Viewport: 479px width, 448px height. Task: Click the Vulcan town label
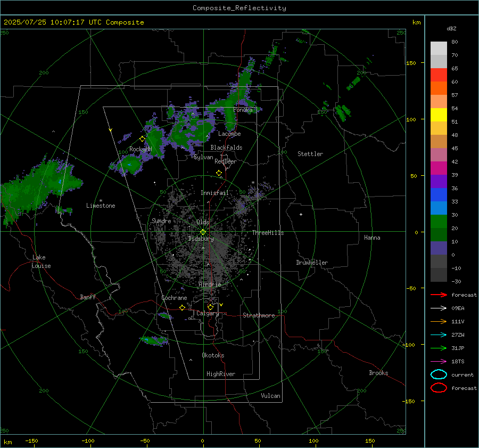[x=270, y=396]
